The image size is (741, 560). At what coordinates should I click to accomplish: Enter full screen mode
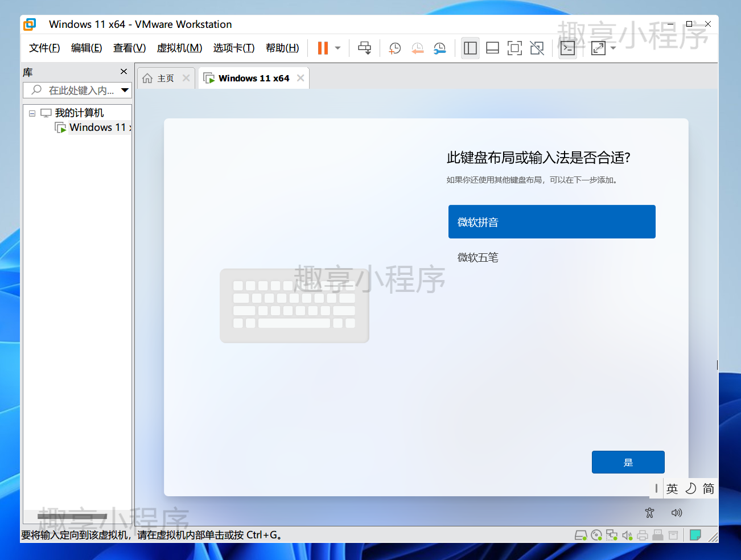[514, 48]
